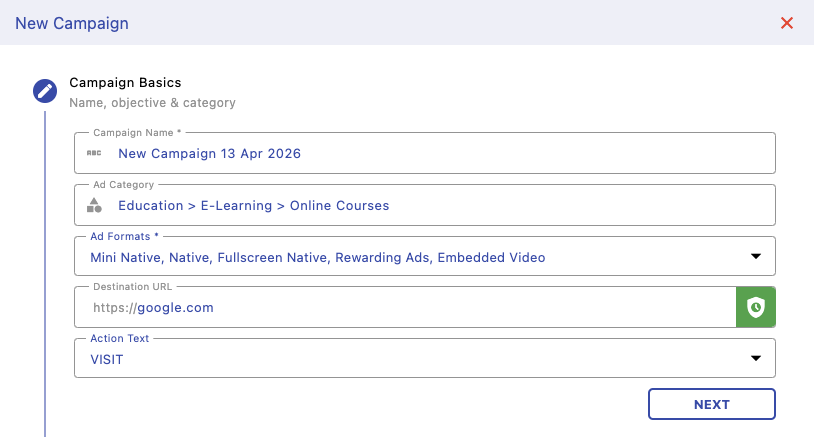Close the New Campaign dialog with the red X
The width and height of the screenshot is (814, 437).
coord(787,23)
